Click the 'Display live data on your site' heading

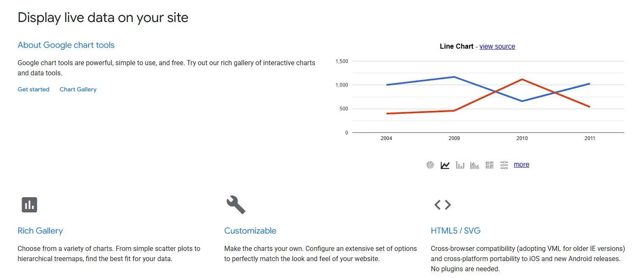point(103,18)
